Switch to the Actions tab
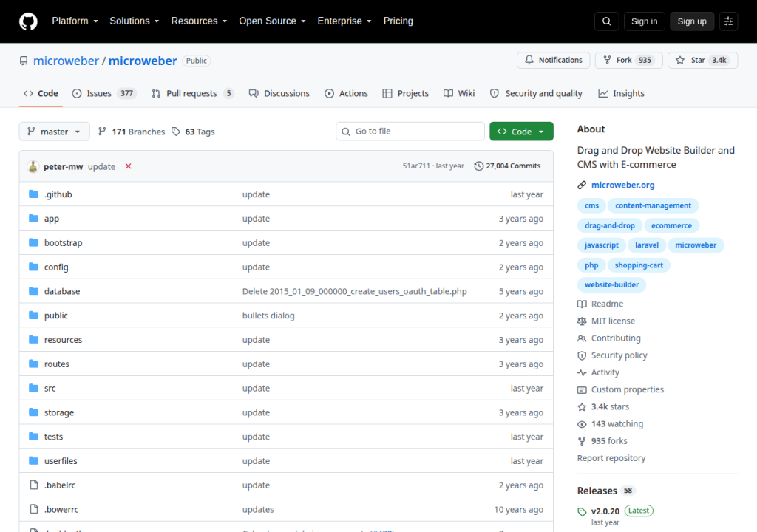The width and height of the screenshot is (757, 532). [346, 93]
